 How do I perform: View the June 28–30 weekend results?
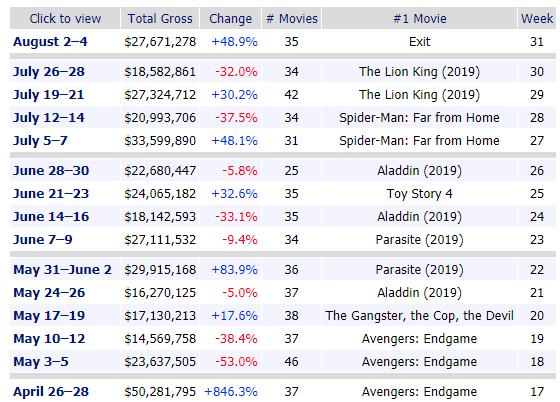(51, 171)
